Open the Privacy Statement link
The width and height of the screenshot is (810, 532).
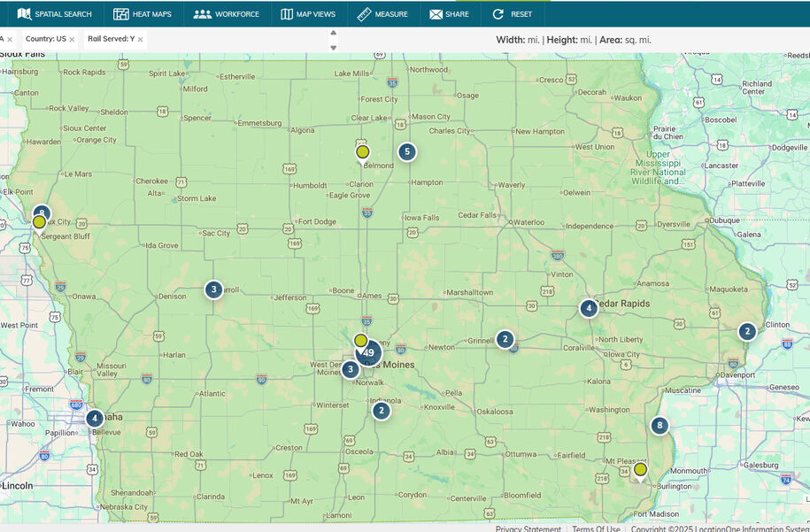528,528
